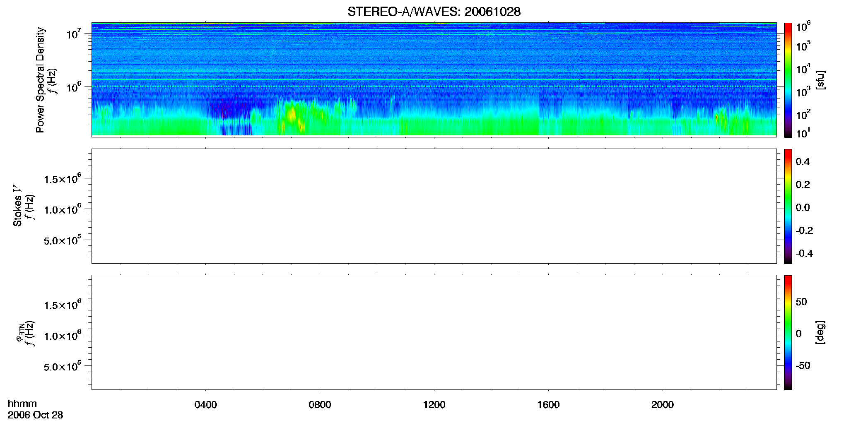Click the "[deg]" colorbar unit label
This screenshot has height=447, width=868.
pos(820,332)
